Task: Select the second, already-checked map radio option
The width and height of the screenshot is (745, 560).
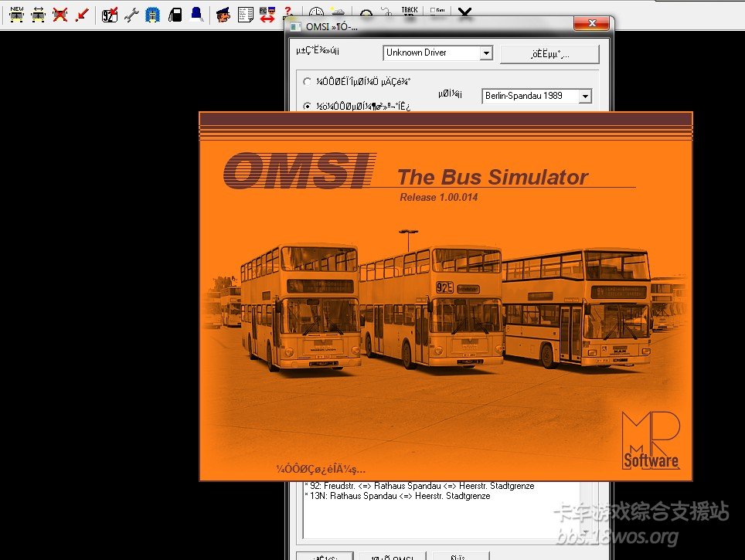Action: click(x=308, y=106)
